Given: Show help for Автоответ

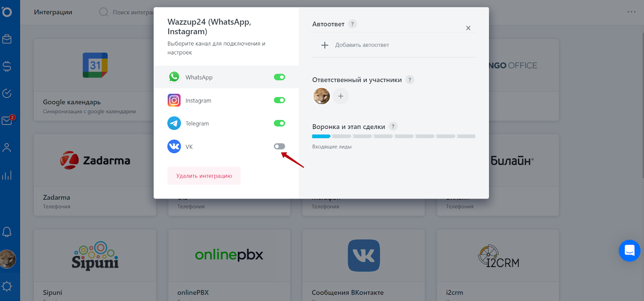Looking at the screenshot, I should (x=352, y=24).
